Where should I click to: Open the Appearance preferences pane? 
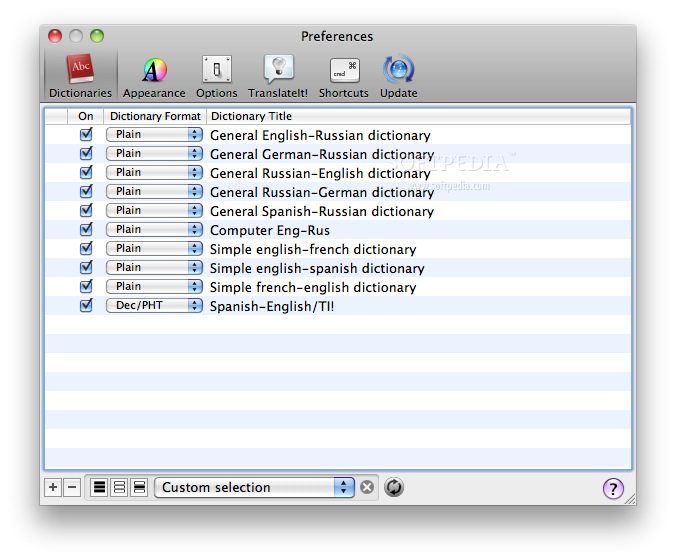point(154,78)
